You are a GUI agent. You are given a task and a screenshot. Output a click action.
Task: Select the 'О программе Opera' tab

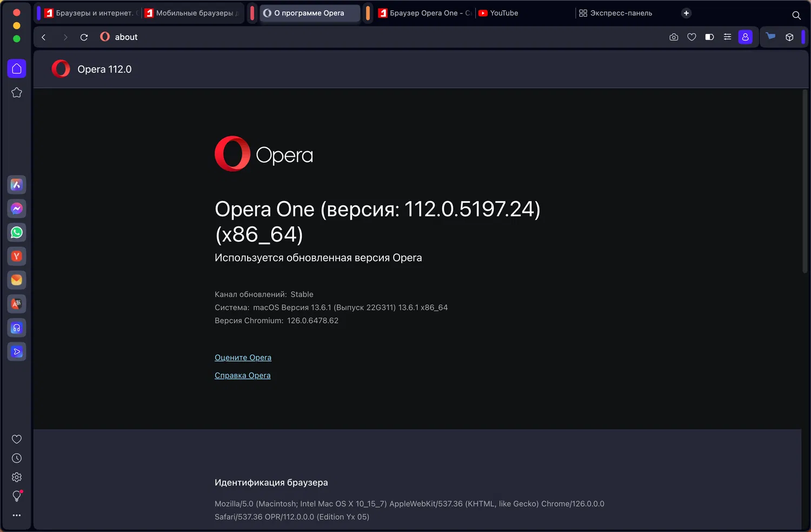(310, 13)
